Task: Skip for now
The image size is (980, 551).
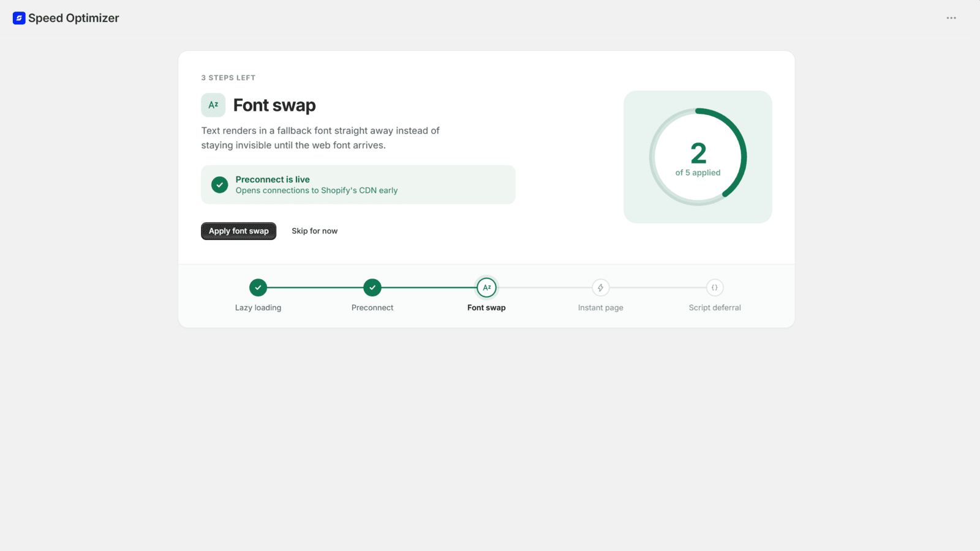Action: (315, 231)
